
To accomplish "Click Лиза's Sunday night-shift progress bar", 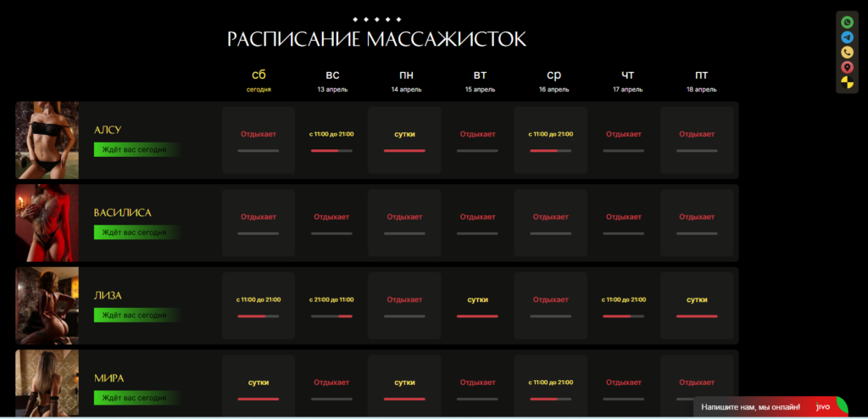I will pos(331,316).
